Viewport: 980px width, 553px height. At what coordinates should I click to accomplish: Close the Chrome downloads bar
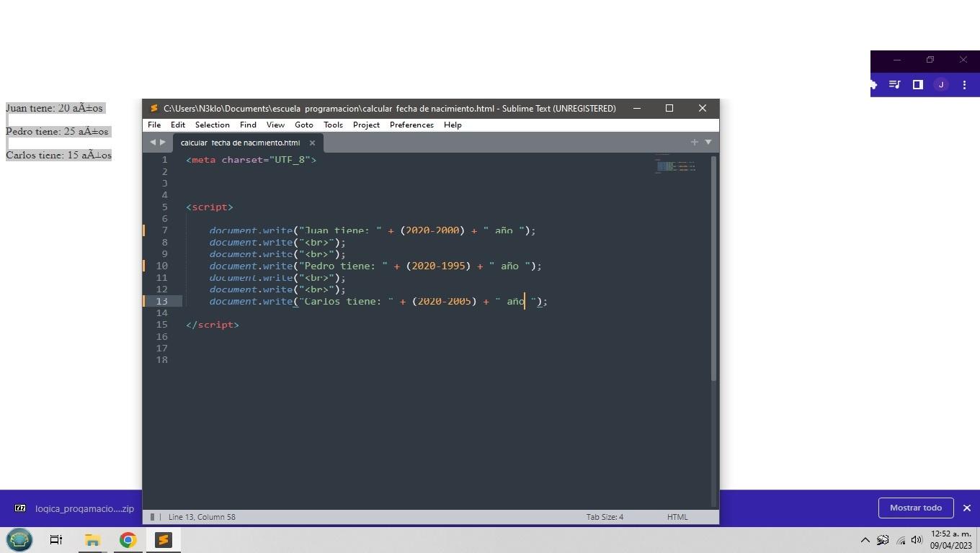click(x=967, y=508)
